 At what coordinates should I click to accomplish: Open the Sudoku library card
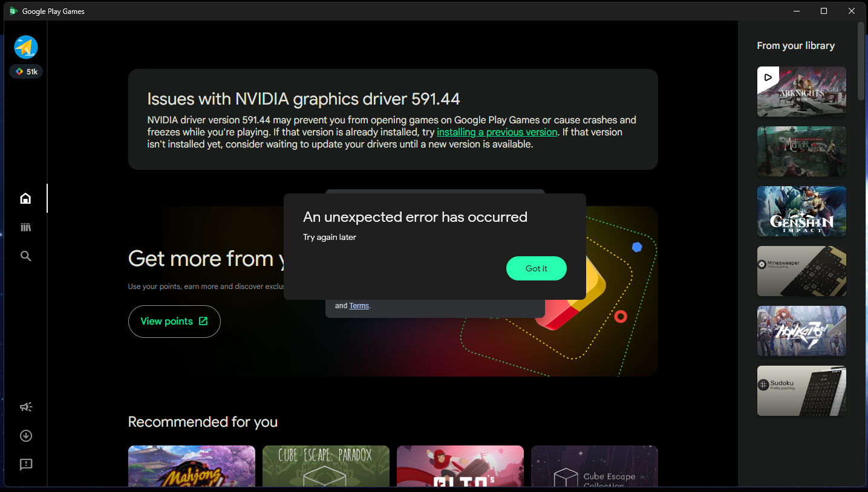pos(801,390)
